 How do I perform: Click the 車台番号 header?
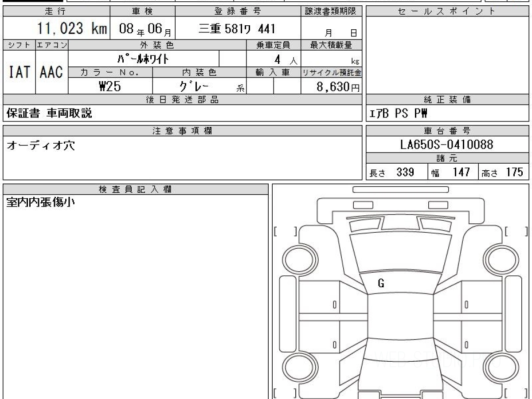tap(447, 131)
